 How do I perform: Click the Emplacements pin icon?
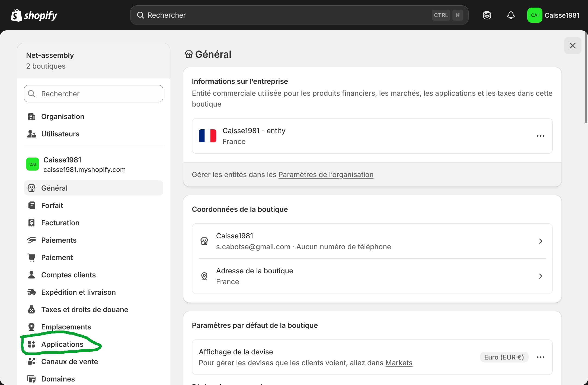point(31,327)
